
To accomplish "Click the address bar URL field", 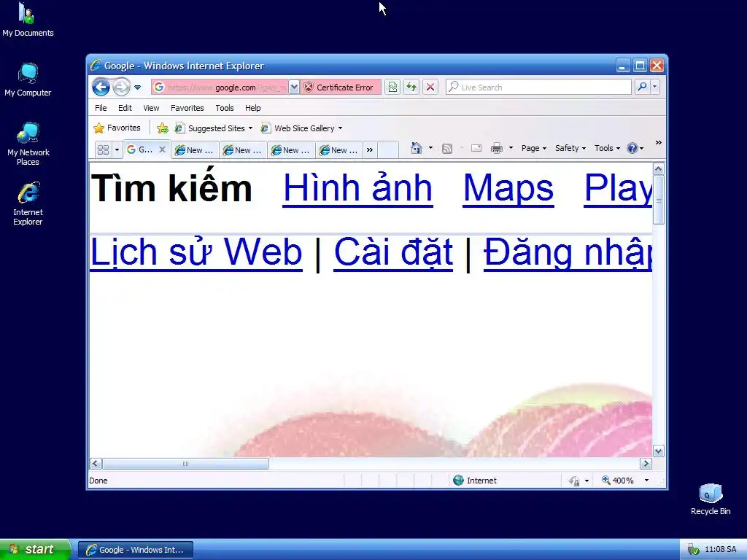I will 220,87.
